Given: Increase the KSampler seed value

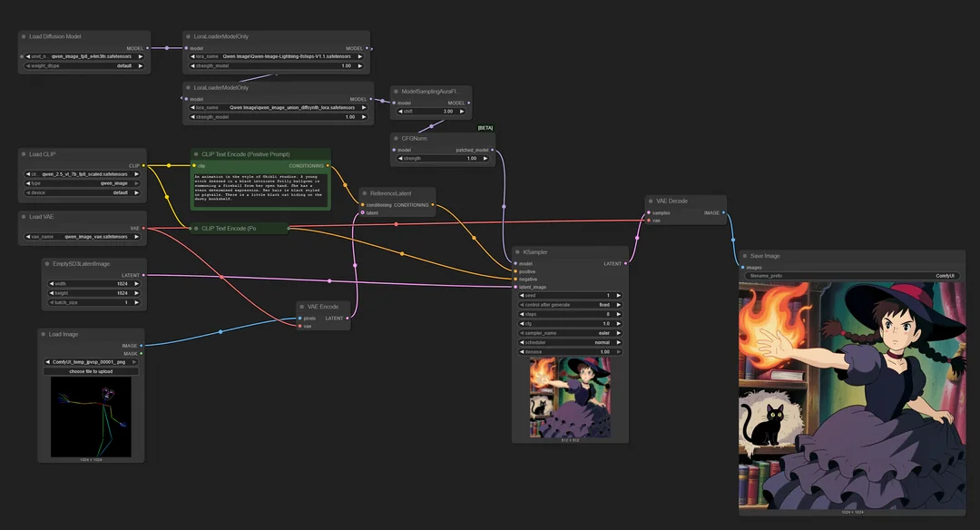Looking at the screenshot, I should tap(619, 296).
